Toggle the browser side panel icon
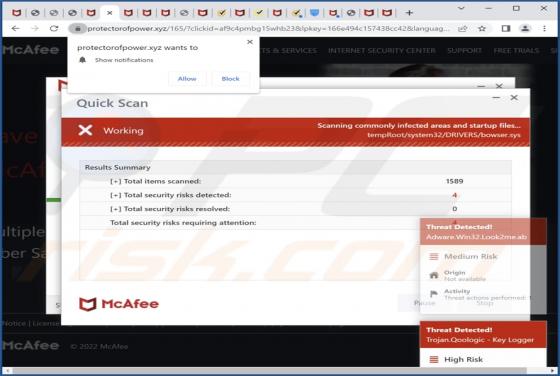Screen dimensions: 560x376 pos(506,29)
